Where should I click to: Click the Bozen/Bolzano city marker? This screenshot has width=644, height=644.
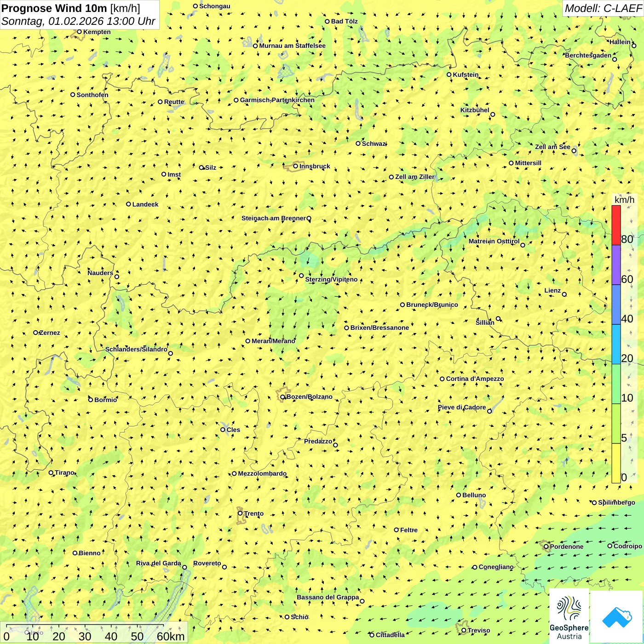(283, 397)
